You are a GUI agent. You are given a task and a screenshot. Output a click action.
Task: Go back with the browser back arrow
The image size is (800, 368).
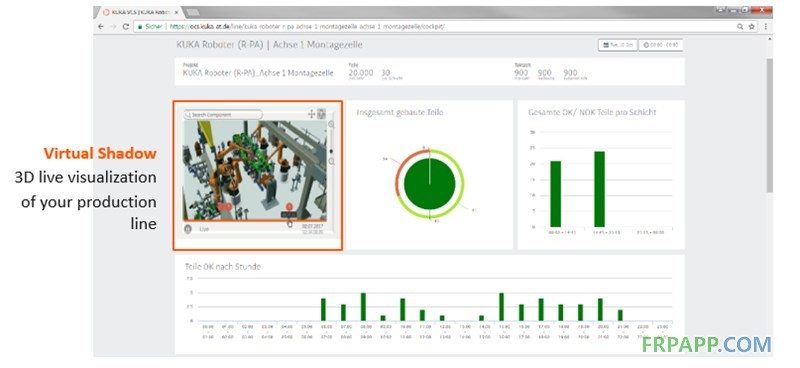click(x=101, y=27)
